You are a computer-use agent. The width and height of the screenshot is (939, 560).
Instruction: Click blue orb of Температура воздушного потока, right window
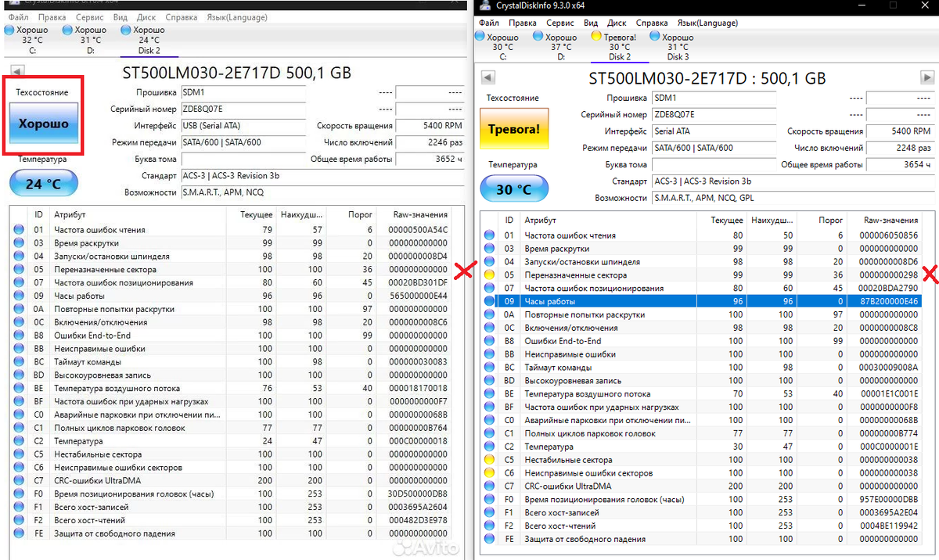489,394
